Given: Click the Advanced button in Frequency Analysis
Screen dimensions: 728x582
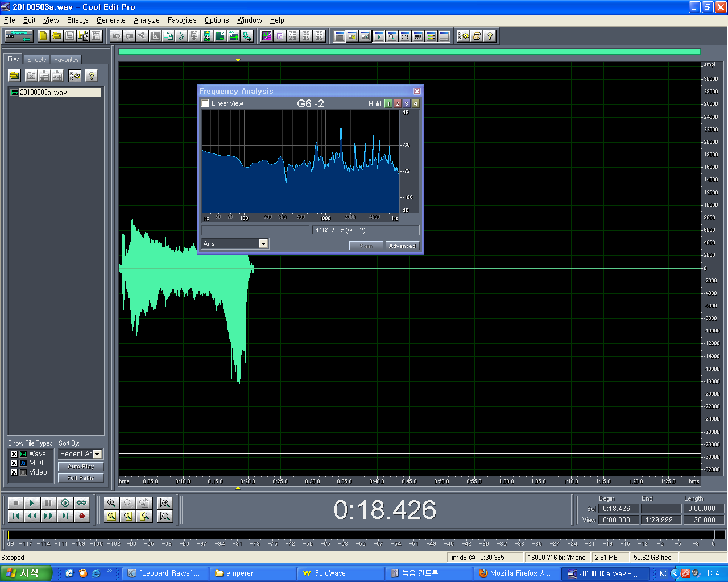Looking at the screenshot, I should point(402,246).
